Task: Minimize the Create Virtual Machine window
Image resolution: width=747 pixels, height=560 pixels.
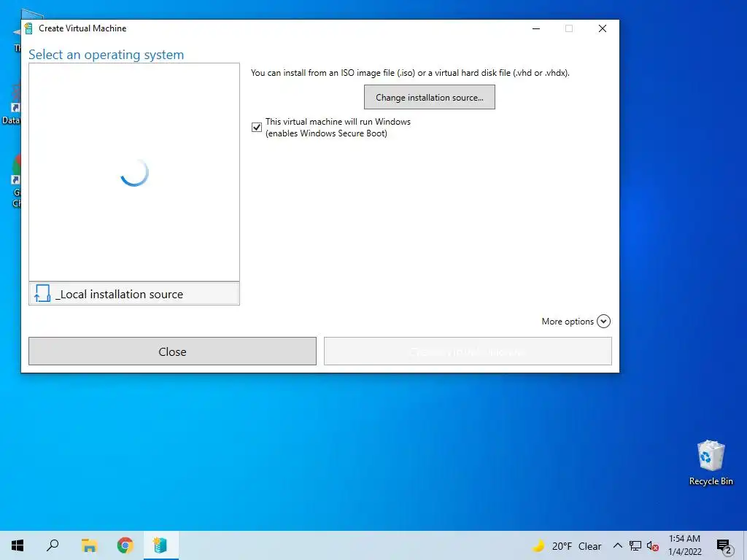Action: pos(536,28)
